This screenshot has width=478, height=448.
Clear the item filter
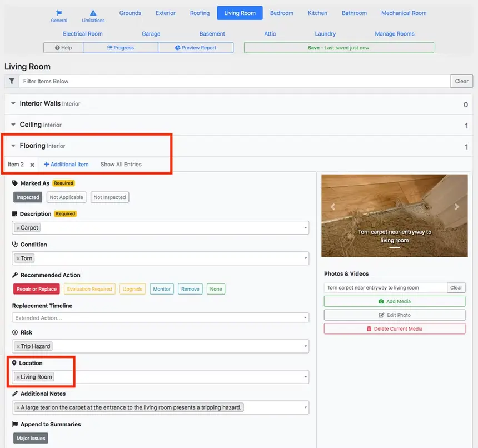tap(461, 81)
